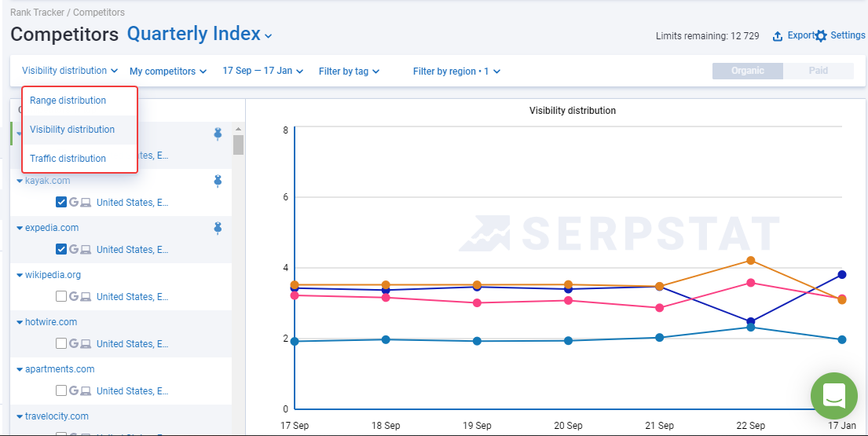Open the travelocity.com domain link
This screenshot has width=868, height=436.
click(x=57, y=416)
